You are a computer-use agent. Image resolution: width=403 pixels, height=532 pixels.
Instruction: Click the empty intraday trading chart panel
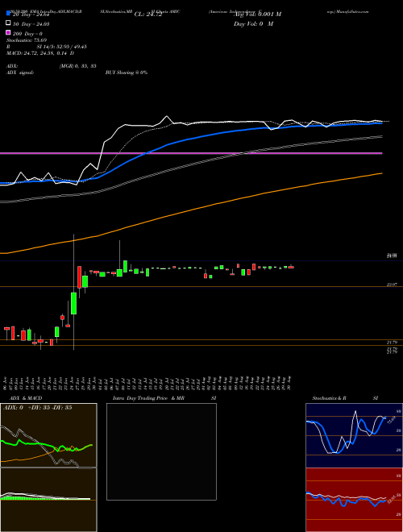[161, 451]
